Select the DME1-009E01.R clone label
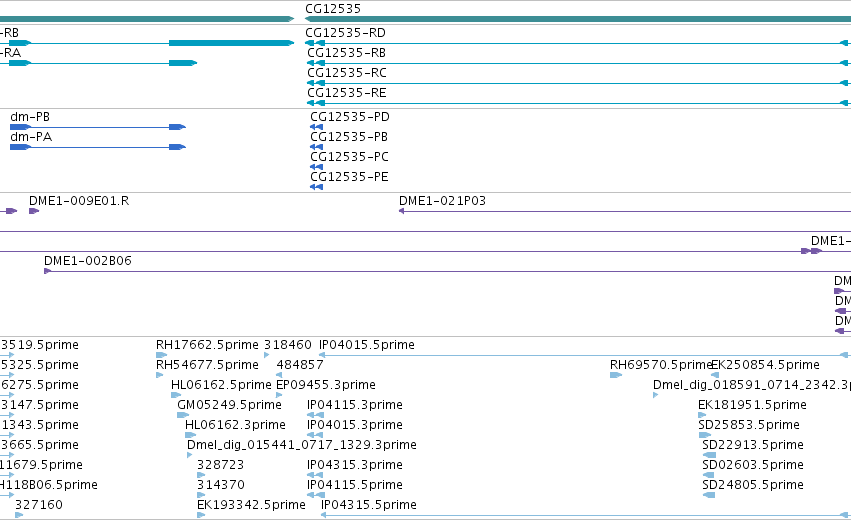 tap(79, 201)
